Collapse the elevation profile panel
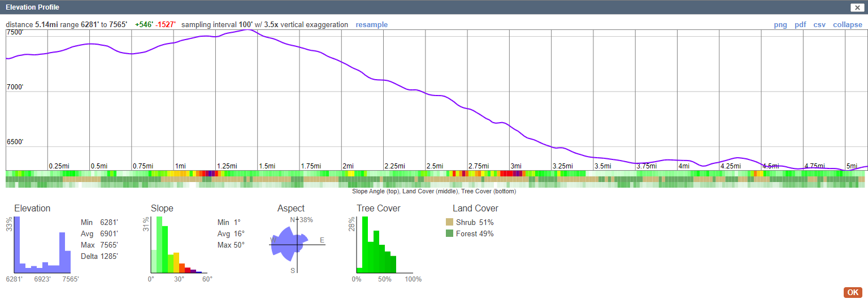 coord(848,25)
